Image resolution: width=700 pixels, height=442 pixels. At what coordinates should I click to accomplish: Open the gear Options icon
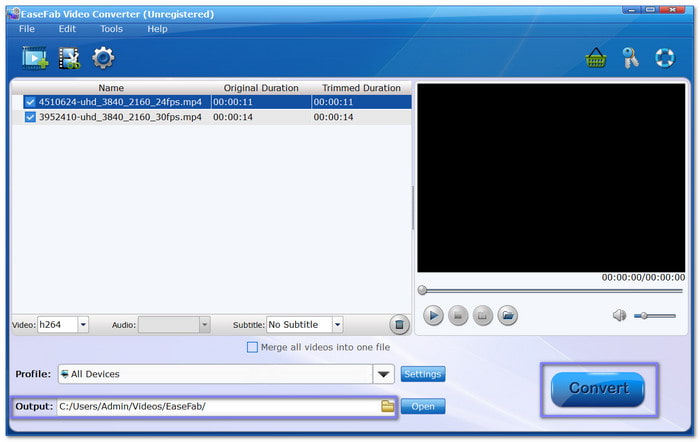pos(103,58)
